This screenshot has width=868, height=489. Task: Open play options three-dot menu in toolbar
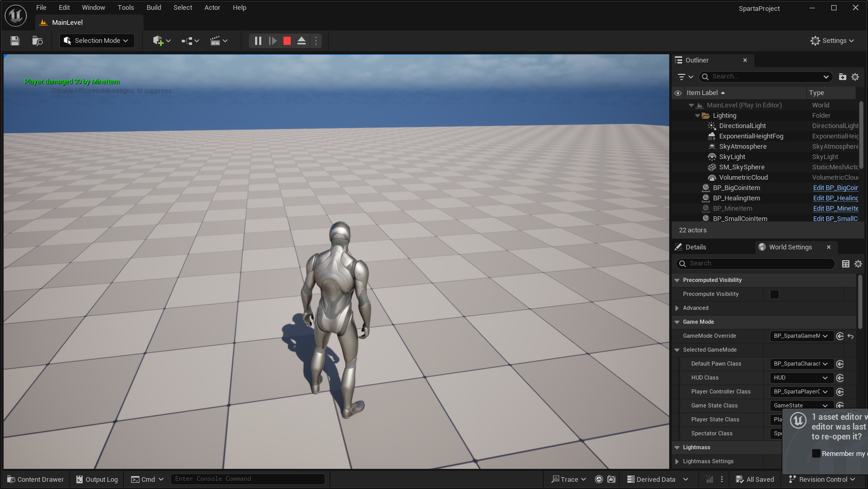(x=316, y=41)
